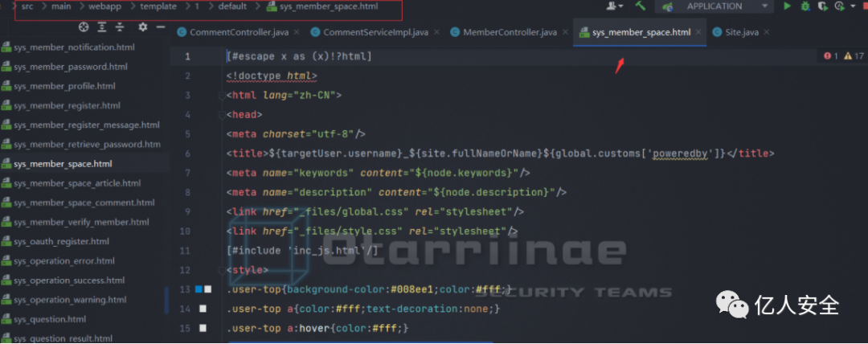This screenshot has height=344, width=868.
Task: Open sys_member_space_comment.html in file tree
Action: click(x=84, y=203)
